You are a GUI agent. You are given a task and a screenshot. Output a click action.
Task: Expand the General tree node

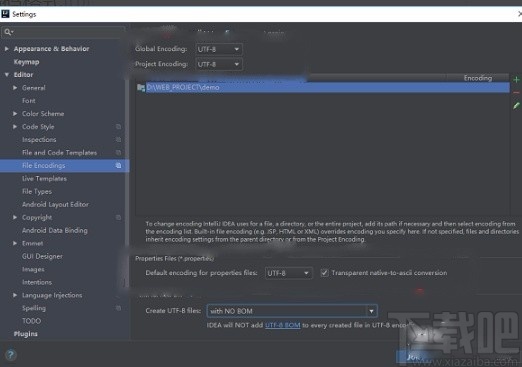15,88
